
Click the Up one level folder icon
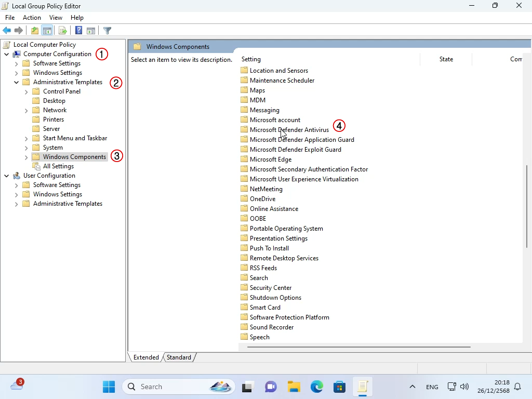tap(34, 31)
